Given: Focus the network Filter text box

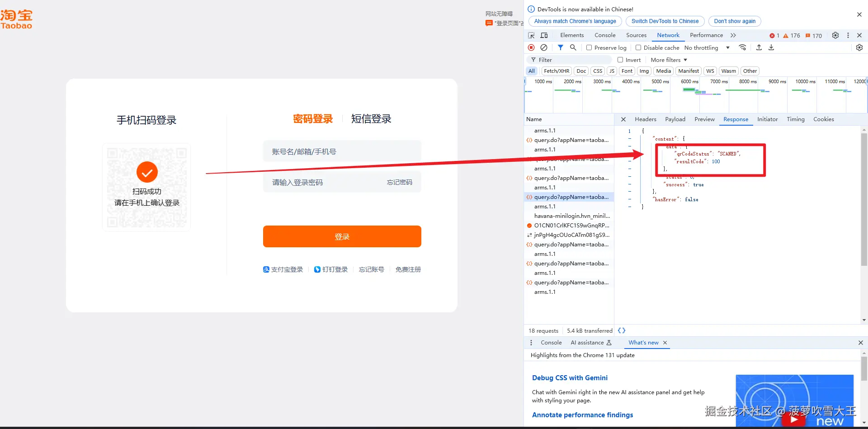Looking at the screenshot, I should 570,60.
